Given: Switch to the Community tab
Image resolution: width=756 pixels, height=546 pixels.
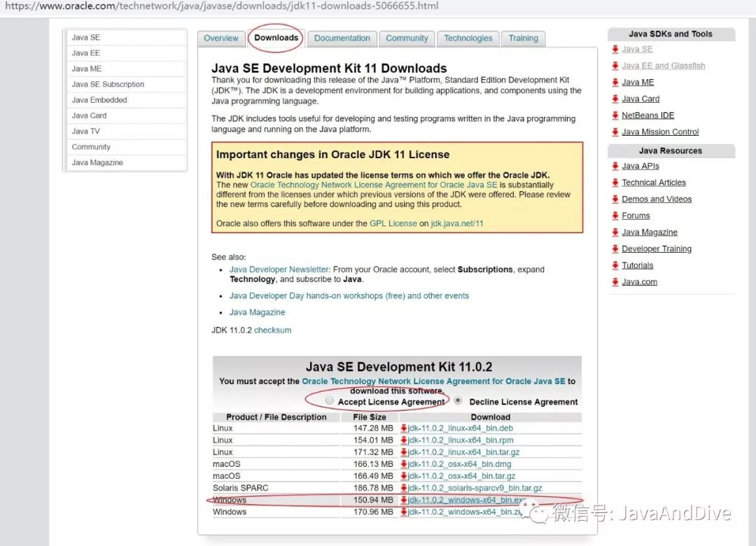Looking at the screenshot, I should coord(407,38).
